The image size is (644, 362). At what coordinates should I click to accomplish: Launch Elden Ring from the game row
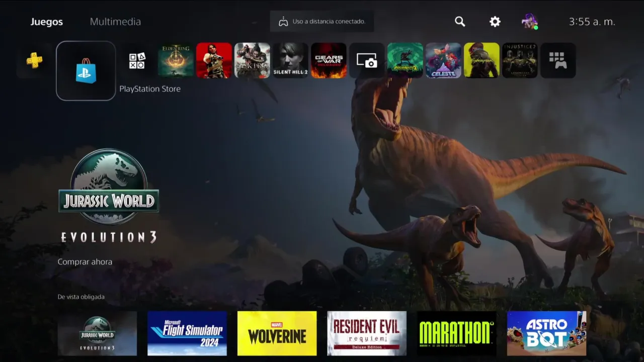[x=176, y=60]
